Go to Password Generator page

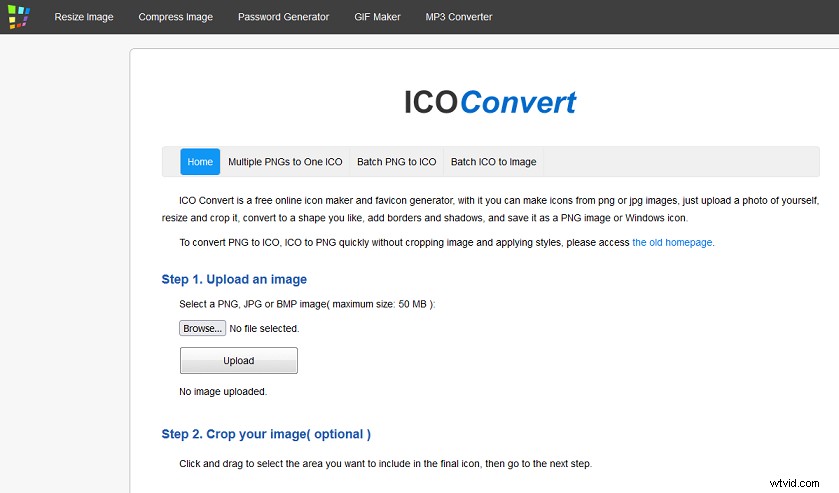coord(284,17)
